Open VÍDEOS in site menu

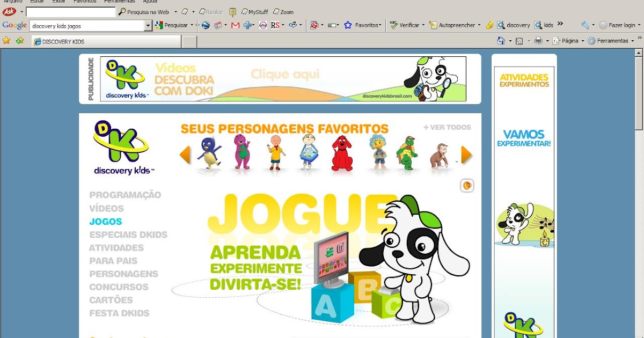(106, 208)
